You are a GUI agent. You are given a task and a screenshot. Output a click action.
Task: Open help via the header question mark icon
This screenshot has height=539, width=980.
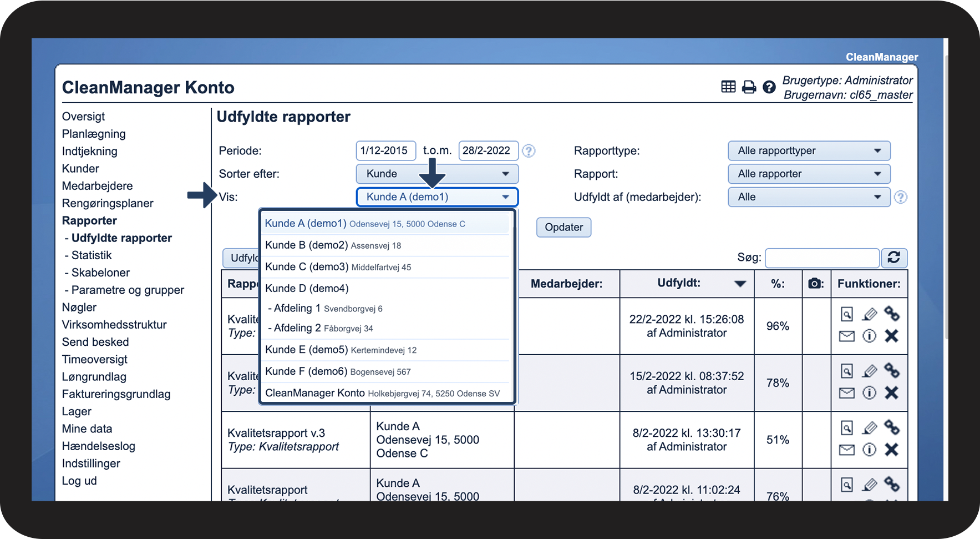769,87
